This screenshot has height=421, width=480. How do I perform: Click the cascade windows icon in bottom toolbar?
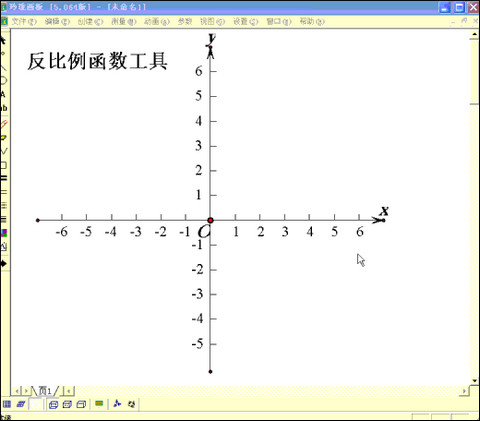53,404
